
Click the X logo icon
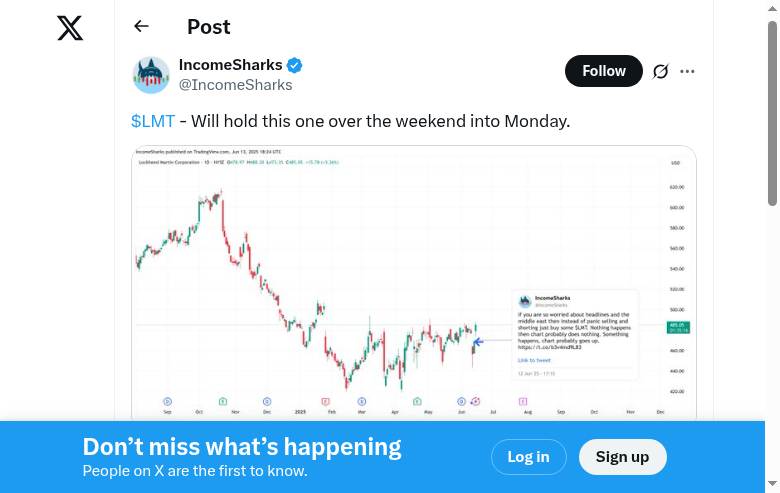tap(70, 28)
